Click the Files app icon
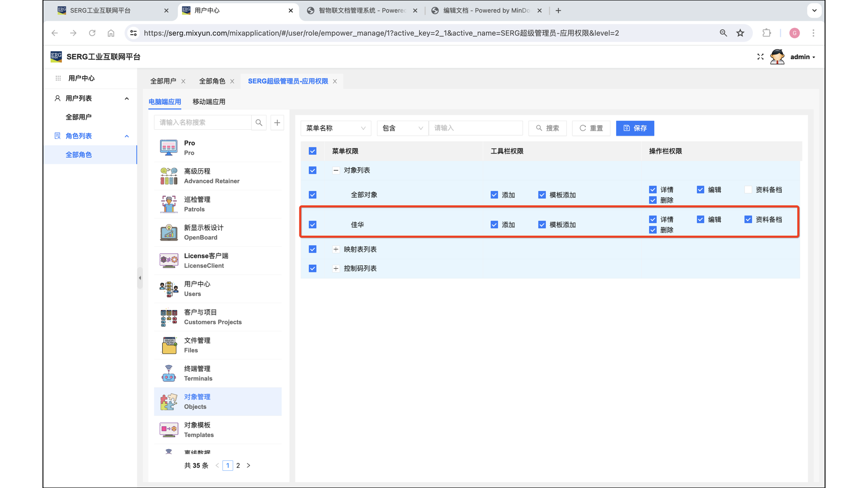Viewport: 868px width, 488px height. (169, 345)
